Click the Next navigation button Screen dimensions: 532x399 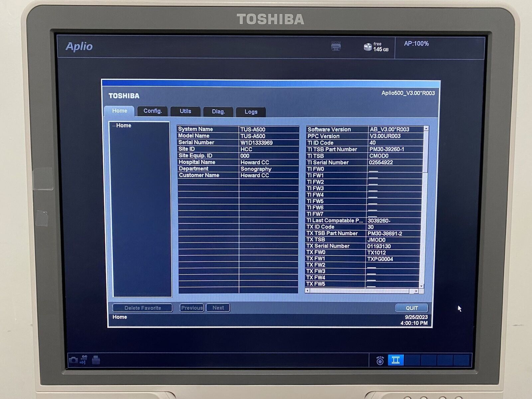click(218, 308)
